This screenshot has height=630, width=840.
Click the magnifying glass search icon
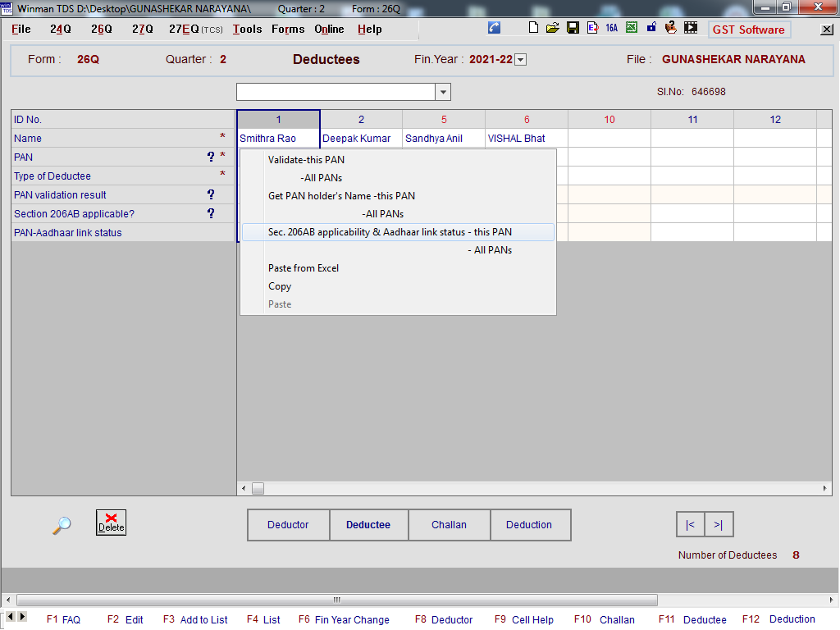click(62, 525)
